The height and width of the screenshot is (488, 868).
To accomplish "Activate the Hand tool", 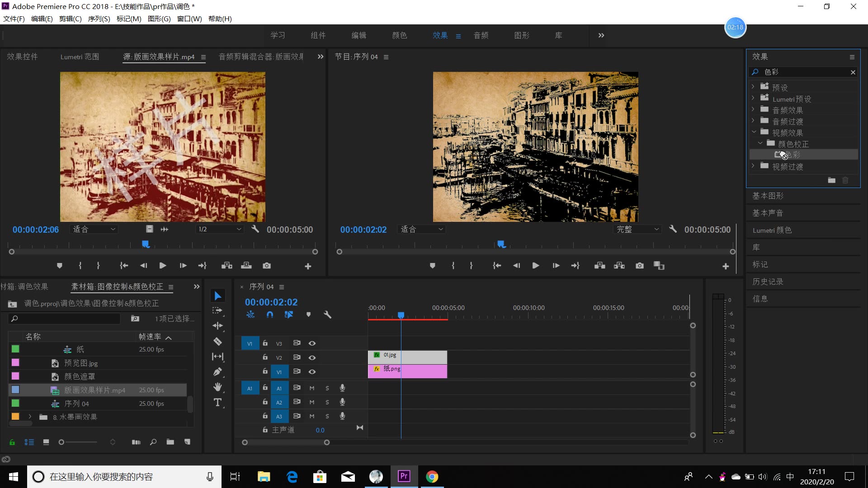I will [x=217, y=386].
